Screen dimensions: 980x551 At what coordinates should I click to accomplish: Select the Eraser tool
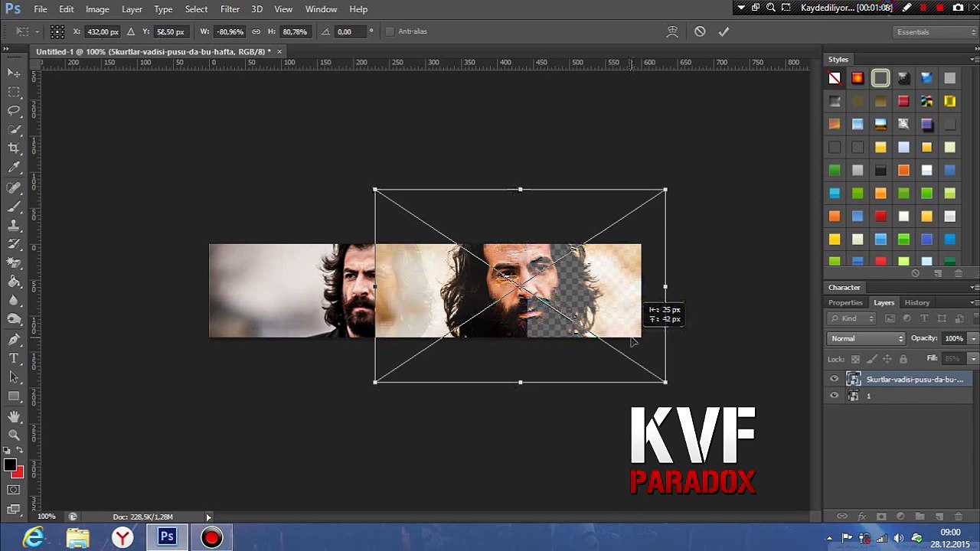(x=14, y=263)
